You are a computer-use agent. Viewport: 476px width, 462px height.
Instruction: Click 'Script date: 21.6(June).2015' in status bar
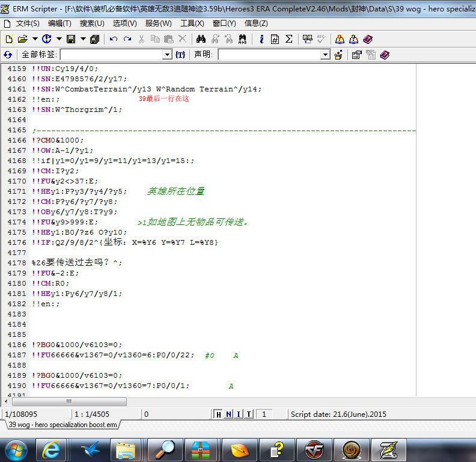click(338, 414)
